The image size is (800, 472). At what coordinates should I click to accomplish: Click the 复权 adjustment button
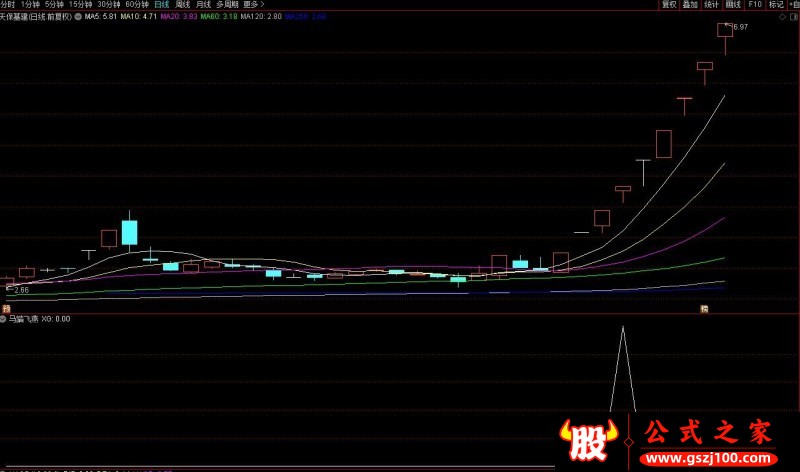click(x=669, y=5)
